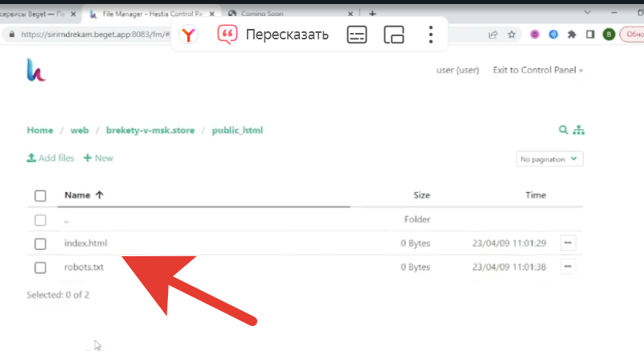
Task: Open the vertical three-dot overlay menu
Action: pos(431,35)
